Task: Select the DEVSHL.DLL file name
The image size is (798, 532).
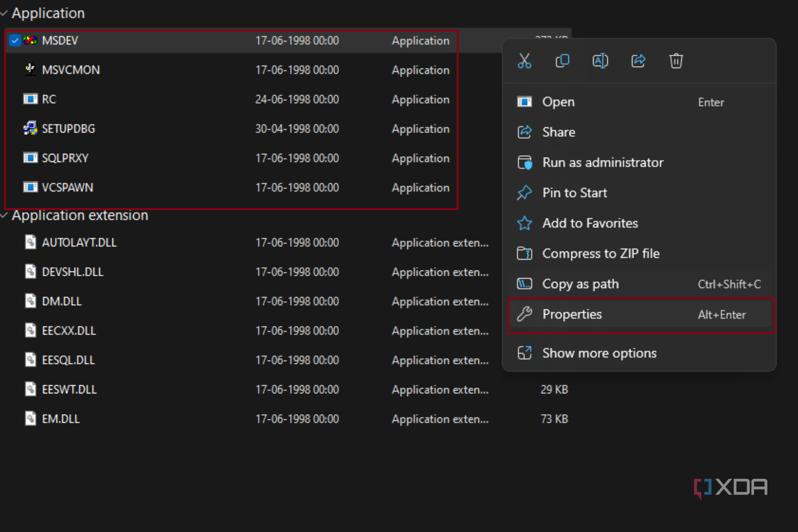Action: click(x=73, y=272)
